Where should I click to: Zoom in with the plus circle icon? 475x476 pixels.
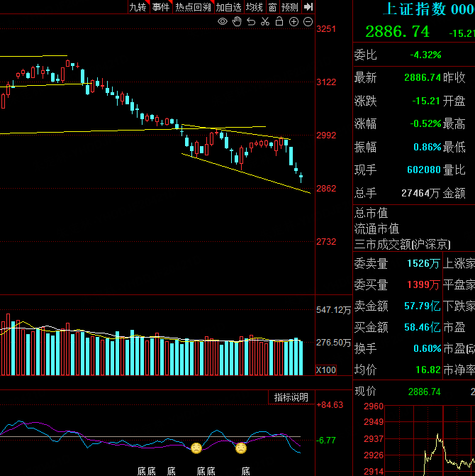pyautogui.click(x=294, y=22)
